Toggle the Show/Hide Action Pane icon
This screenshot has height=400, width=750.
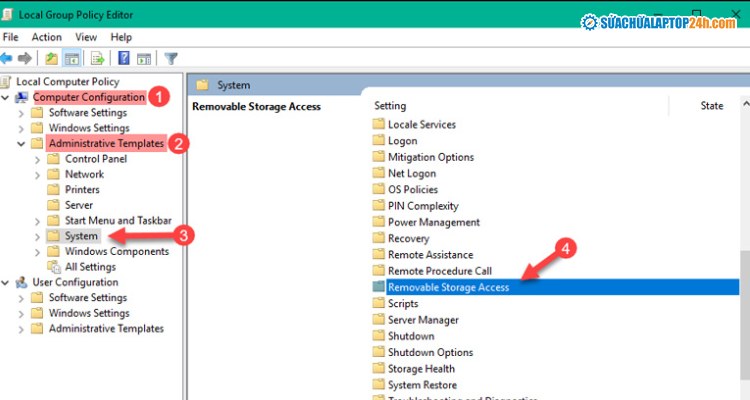(144, 58)
